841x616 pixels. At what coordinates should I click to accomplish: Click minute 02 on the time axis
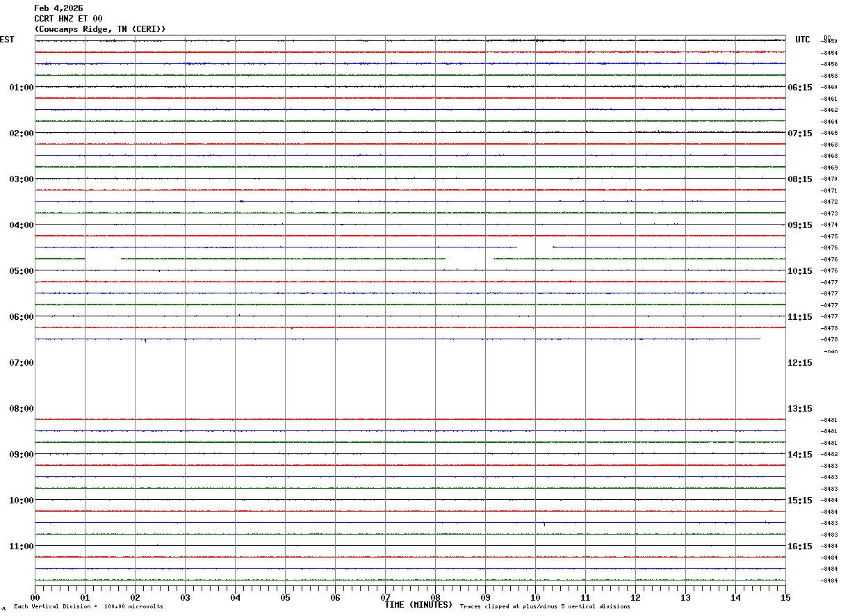click(x=135, y=598)
